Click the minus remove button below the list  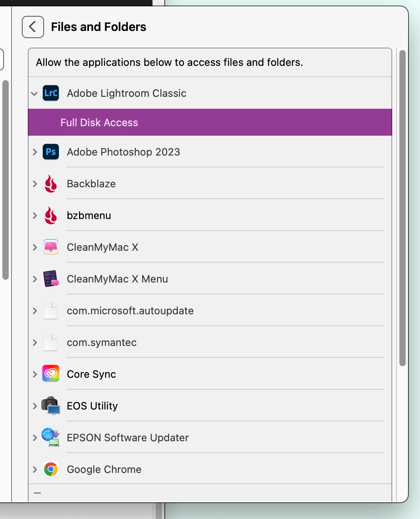point(37,493)
